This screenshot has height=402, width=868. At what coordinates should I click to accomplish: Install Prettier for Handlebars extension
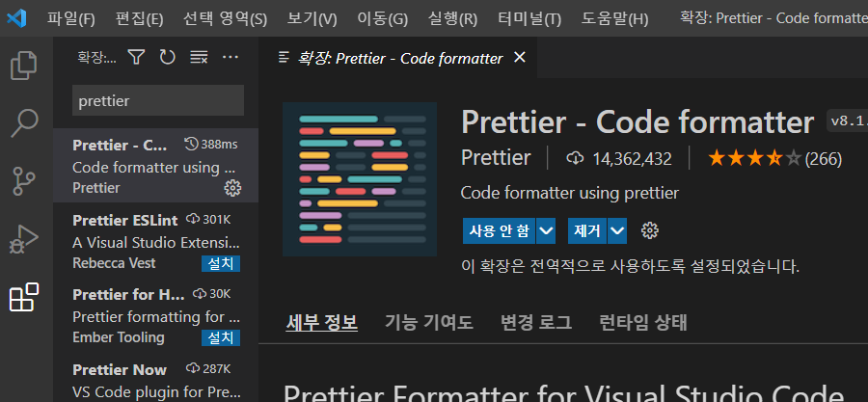[x=221, y=337]
